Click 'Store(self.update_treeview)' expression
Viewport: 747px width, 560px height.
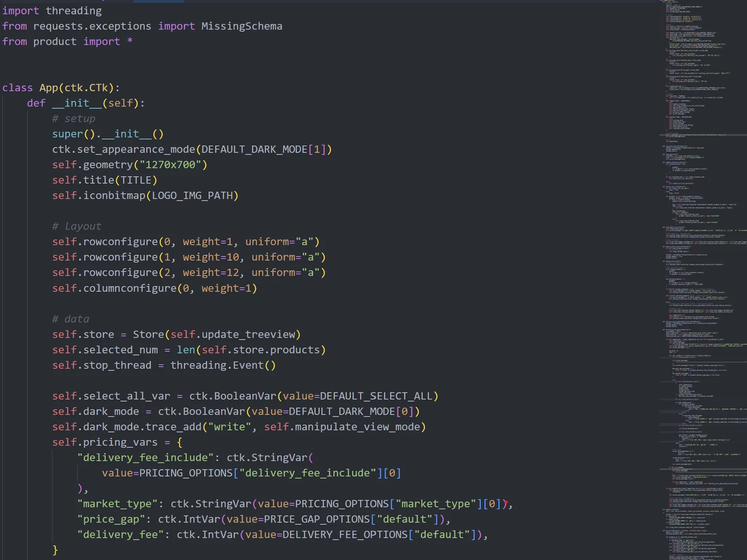(x=217, y=334)
